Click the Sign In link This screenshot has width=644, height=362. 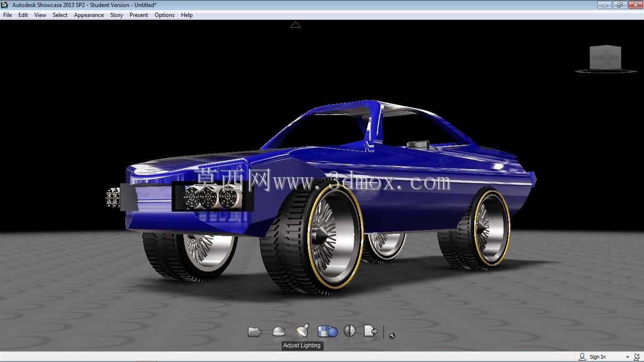[597, 357]
